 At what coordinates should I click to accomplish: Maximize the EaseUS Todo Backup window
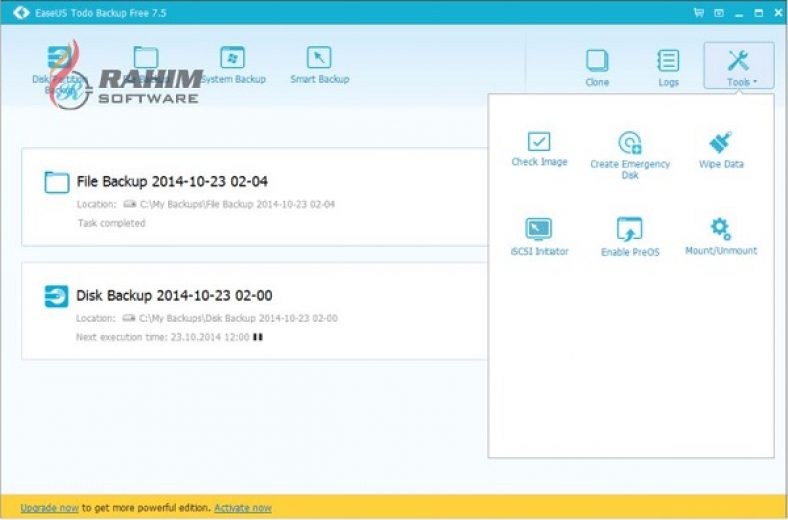click(x=758, y=13)
